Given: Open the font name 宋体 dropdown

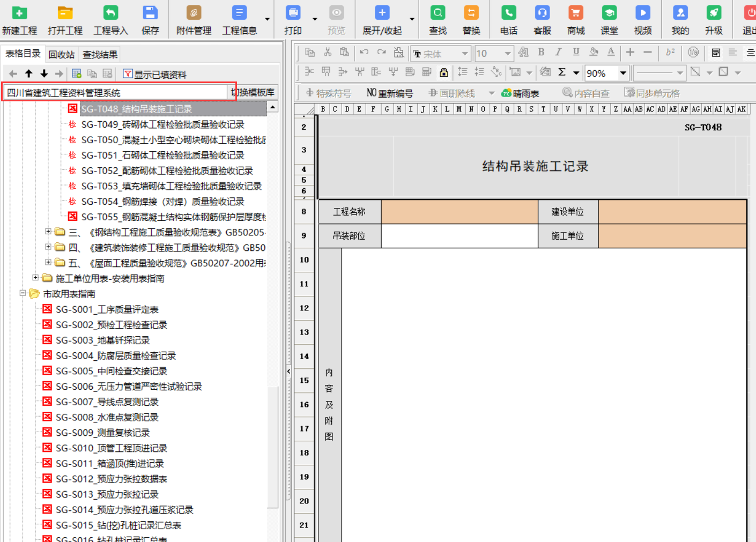Looking at the screenshot, I should (x=465, y=54).
